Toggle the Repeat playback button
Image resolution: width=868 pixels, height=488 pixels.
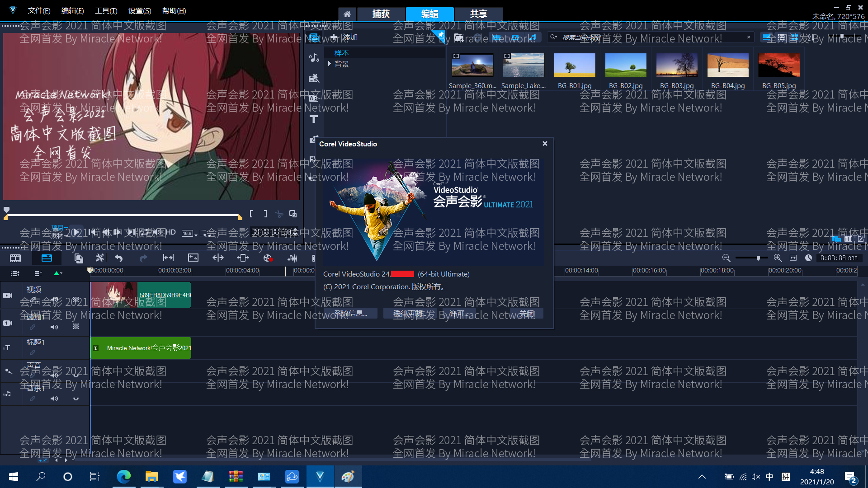pos(144,232)
